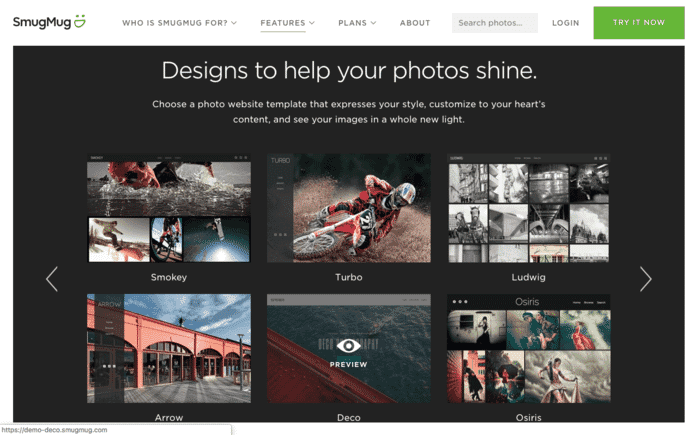Click the SmugMug logo
695x435 pixels.
49,22
